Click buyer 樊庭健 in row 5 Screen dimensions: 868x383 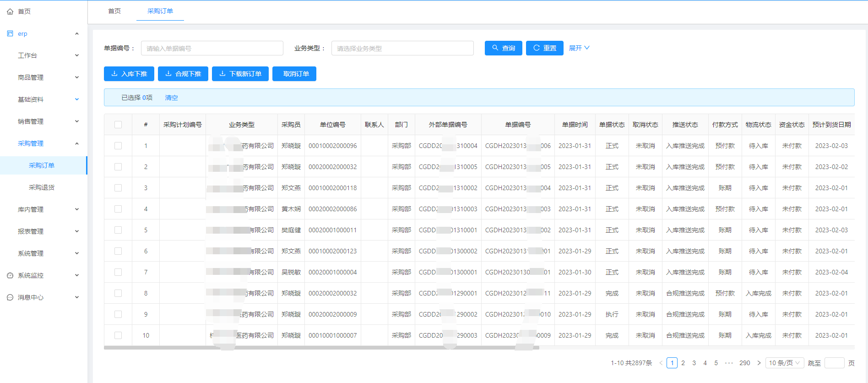[291, 230]
